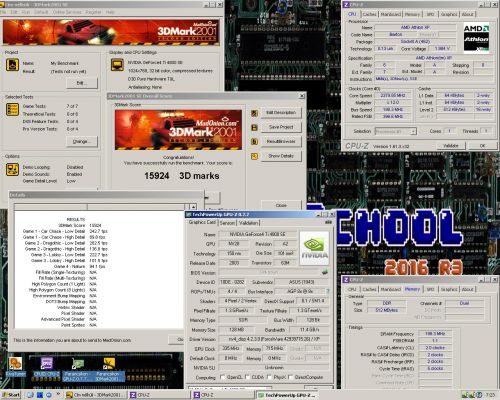
Task: Switch to the Caches tab in CPU-Z processor window
Action: [x=369, y=14]
